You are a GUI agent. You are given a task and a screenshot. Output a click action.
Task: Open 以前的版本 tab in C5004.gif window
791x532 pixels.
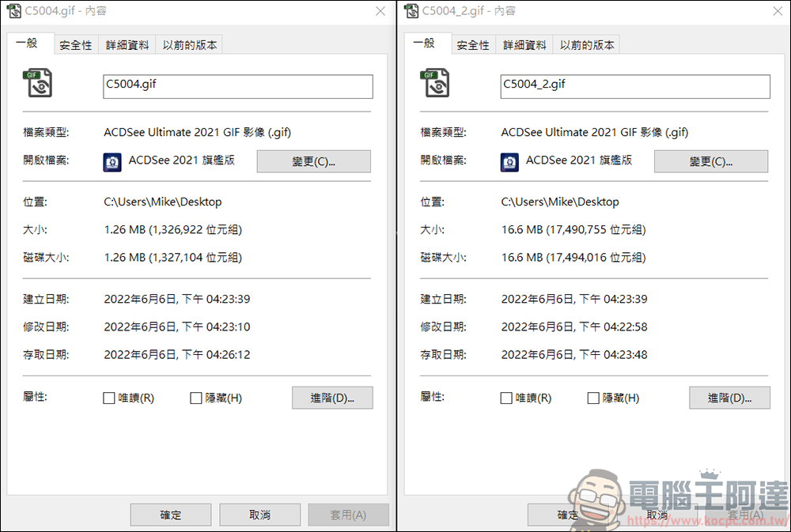pos(189,45)
